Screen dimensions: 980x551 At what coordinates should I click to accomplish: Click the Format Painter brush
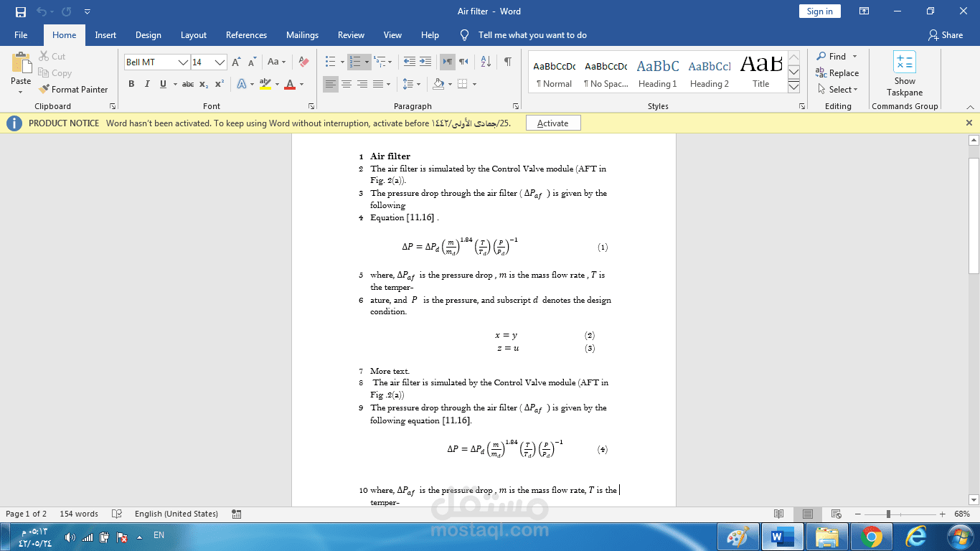[x=72, y=90]
